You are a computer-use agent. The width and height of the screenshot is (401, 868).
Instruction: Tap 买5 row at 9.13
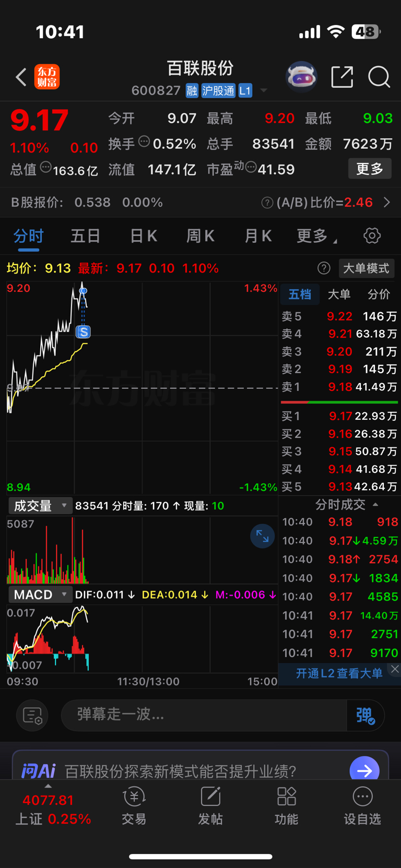[339, 486]
